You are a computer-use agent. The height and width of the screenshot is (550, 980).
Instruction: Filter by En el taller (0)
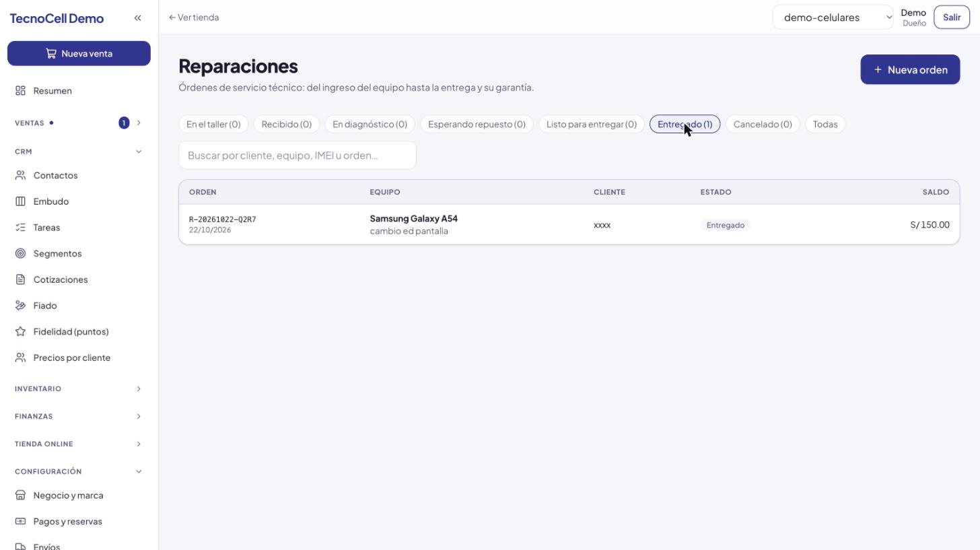point(213,125)
